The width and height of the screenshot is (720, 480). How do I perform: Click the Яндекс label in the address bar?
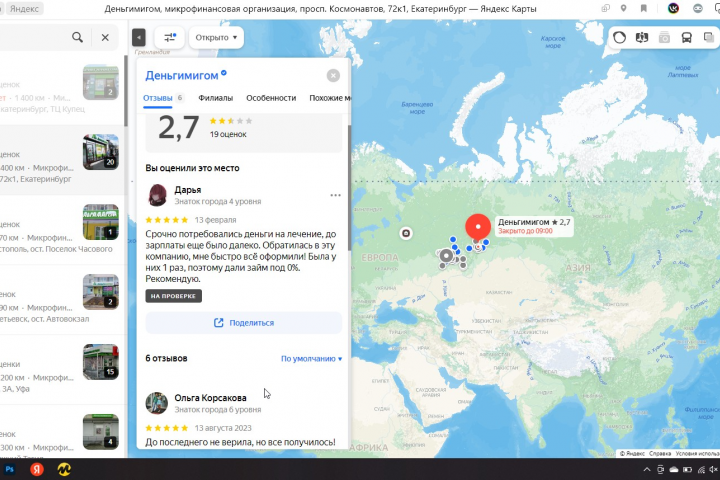[x=24, y=9]
